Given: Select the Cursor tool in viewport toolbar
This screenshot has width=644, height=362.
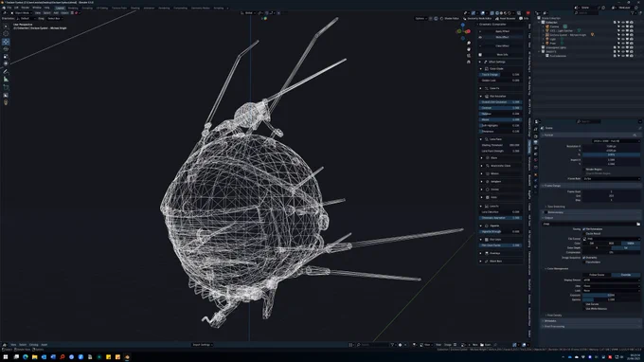Looking at the screenshot, I should point(6,33).
